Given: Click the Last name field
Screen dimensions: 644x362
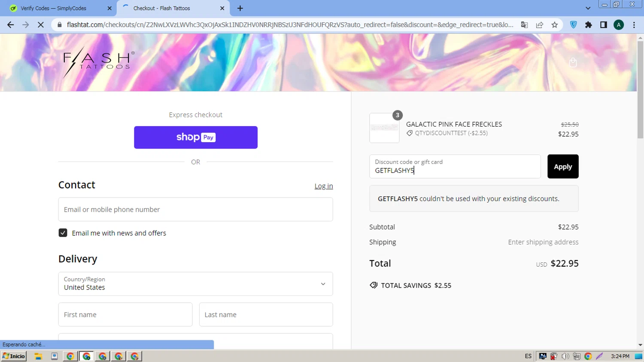Looking at the screenshot, I should pos(266,314).
